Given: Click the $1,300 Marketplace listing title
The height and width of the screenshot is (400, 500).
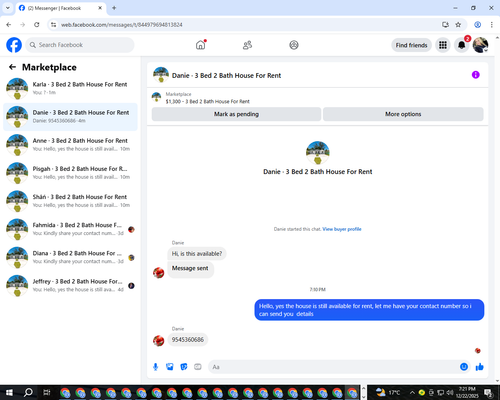Looking at the screenshot, I should click(207, 101).
